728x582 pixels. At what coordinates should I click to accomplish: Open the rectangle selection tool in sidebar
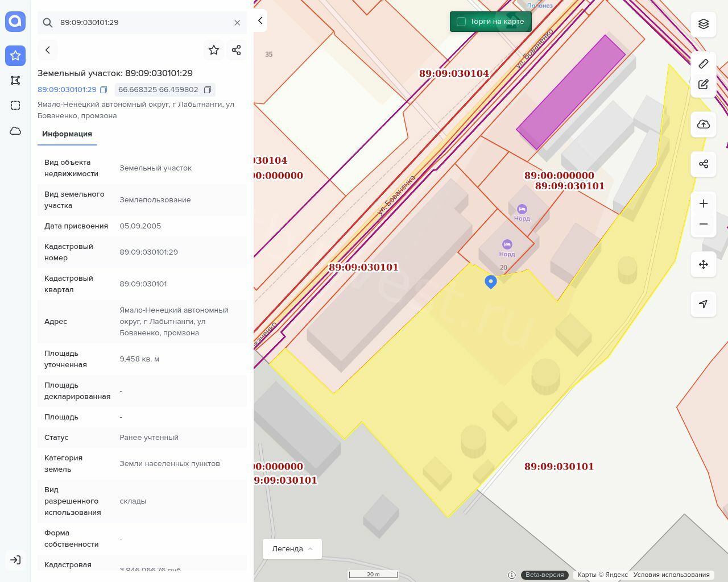coord(15,105)
